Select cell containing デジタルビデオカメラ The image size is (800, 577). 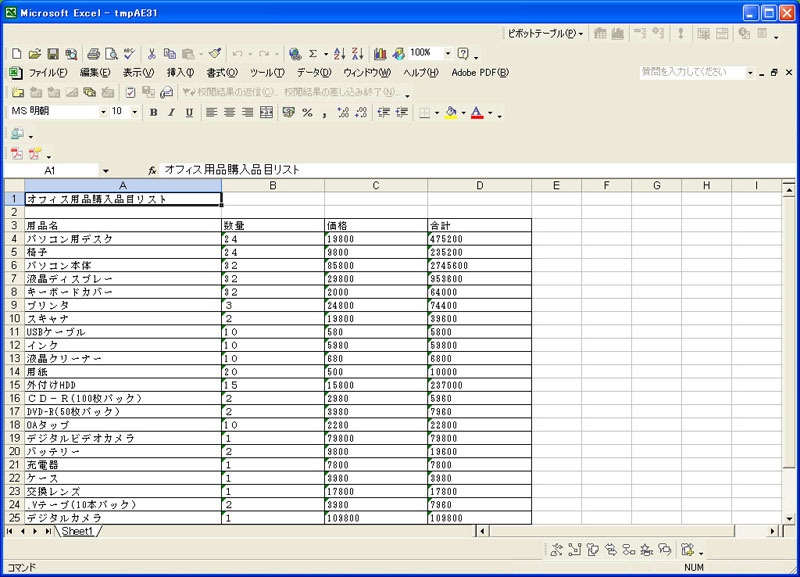point(123,438)
